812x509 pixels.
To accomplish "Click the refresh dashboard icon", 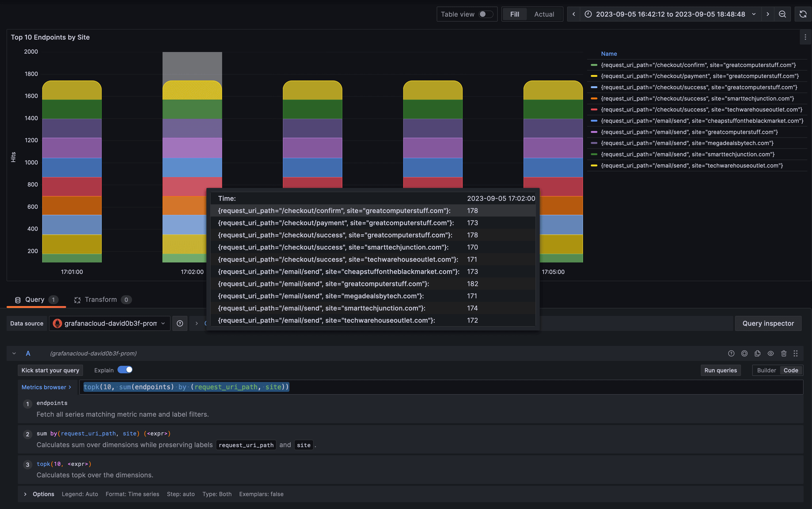I will (x=803, y=14).
